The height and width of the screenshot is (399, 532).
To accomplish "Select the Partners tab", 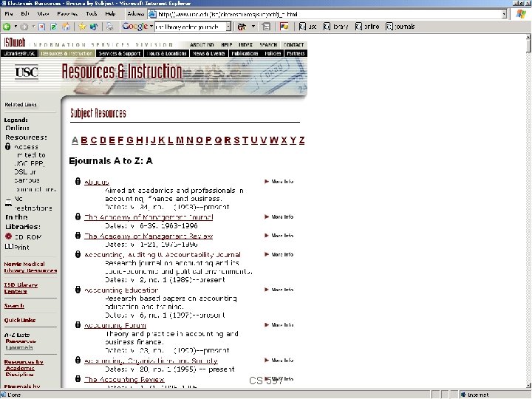I will [x=296, y=53].
